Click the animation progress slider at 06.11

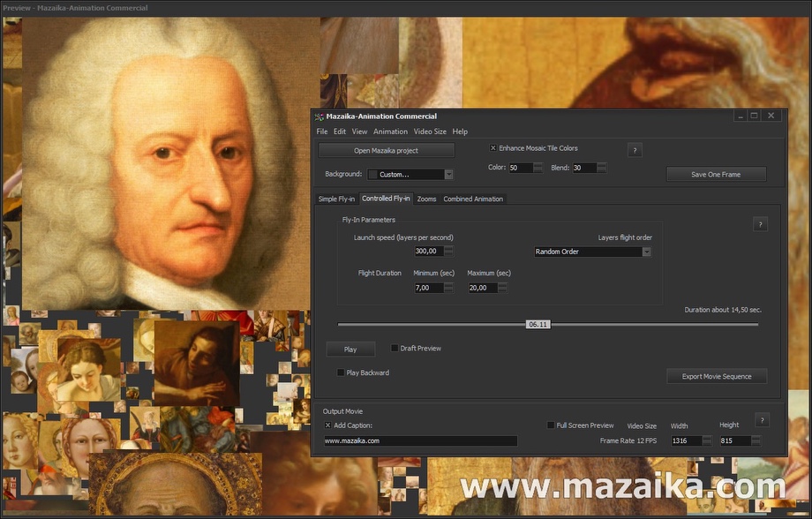click(x=538, y=324)
